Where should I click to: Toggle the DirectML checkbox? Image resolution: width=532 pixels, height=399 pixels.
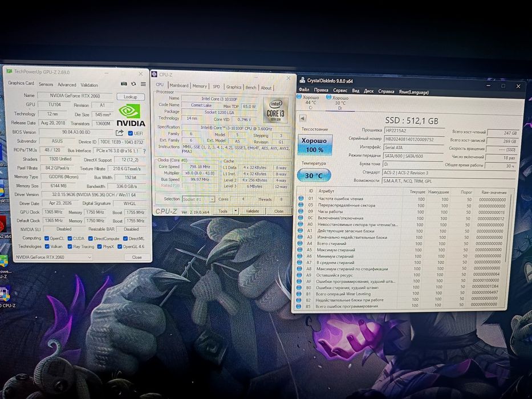(125, 238)
